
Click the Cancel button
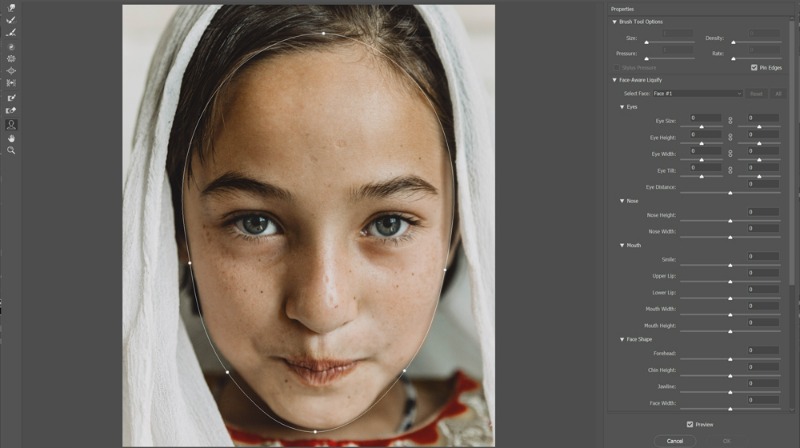[x=675, y=440]
